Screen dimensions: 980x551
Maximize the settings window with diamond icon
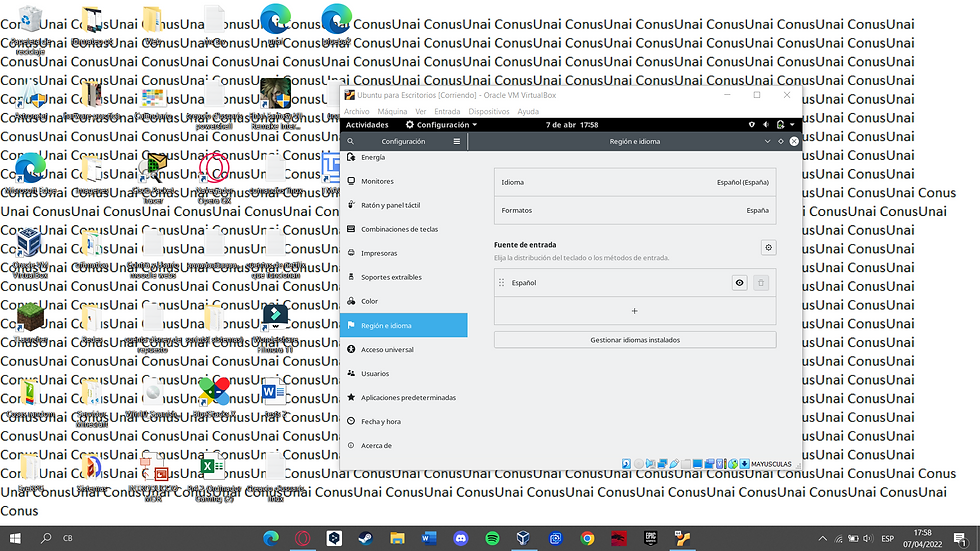(781, 142)
